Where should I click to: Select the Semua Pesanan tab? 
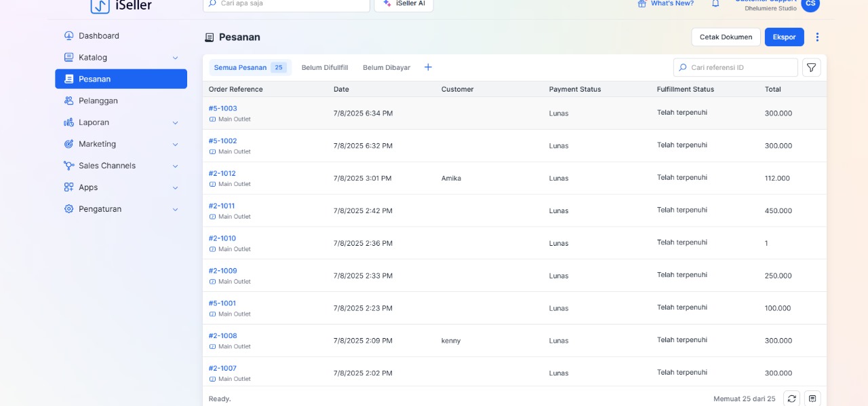click(x=250, y=67)
